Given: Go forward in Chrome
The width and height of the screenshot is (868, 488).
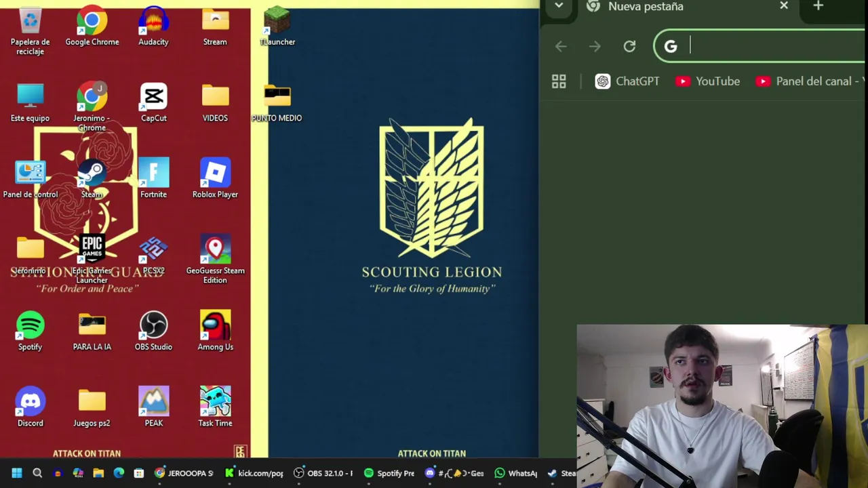Looking at the screenshot, I should tap(595, 46).
